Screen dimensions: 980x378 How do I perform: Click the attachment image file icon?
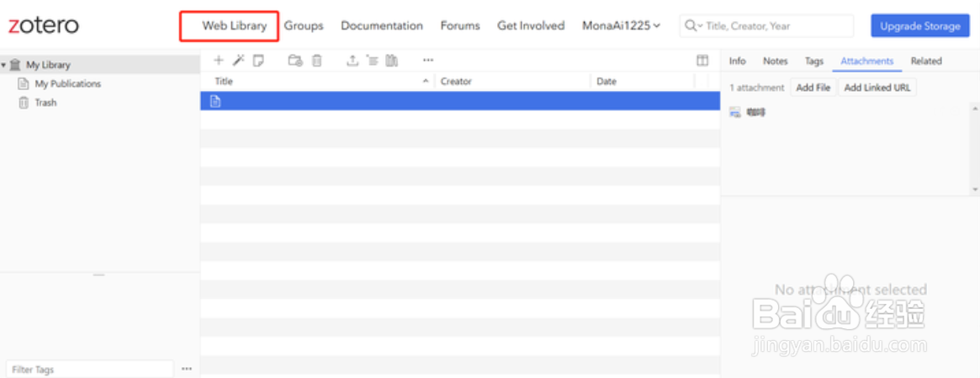(x=735, y=113)
